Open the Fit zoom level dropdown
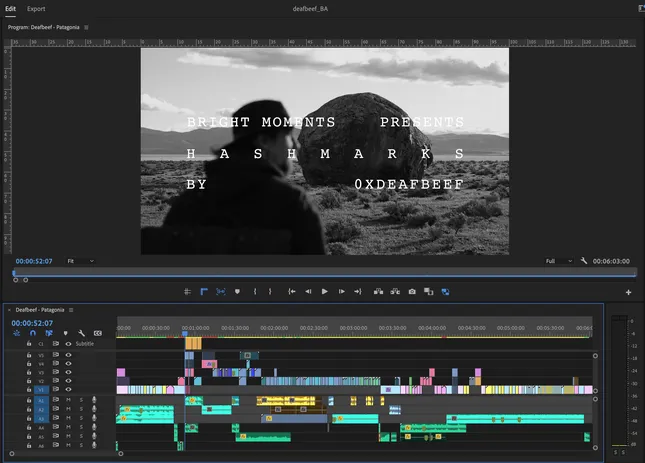Screen dimensions: 645x463 (80, 261)
